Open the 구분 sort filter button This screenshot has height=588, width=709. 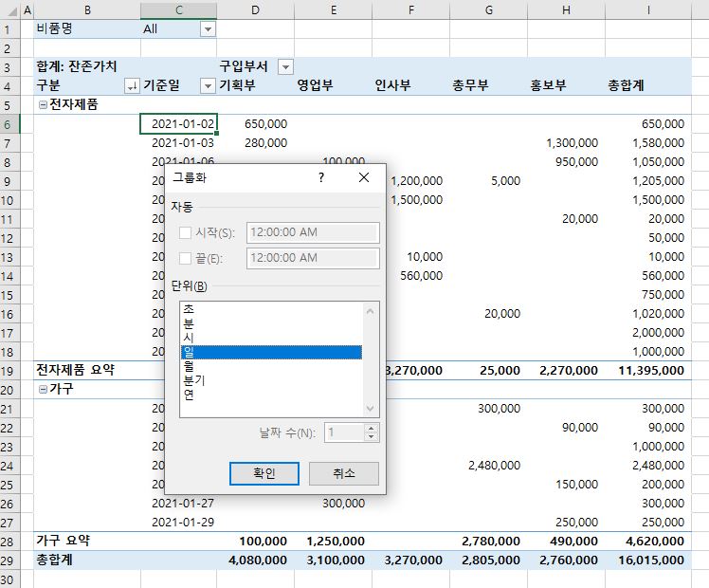pyautogui.click(x=132, y=86)
